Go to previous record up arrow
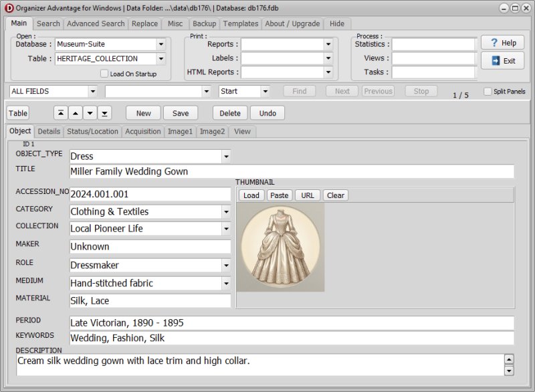The width and height of the screenshot is (535, 392). pos(76,113)
